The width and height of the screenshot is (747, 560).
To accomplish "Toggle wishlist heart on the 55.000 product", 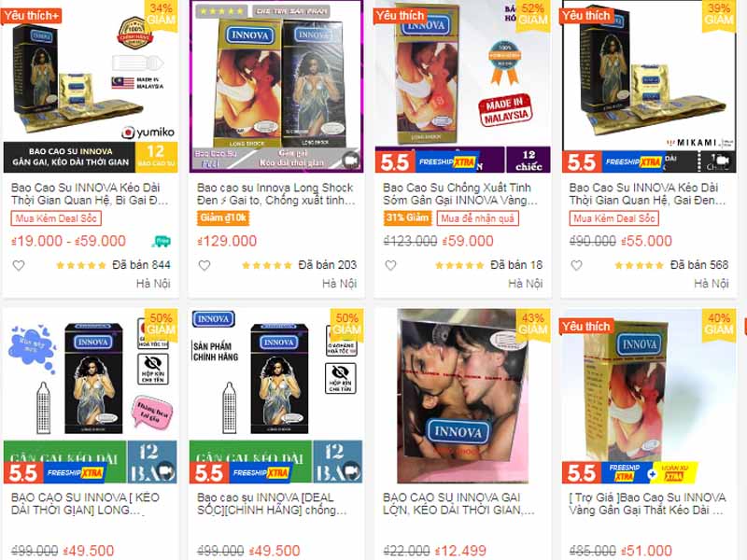I will (576, 266).
